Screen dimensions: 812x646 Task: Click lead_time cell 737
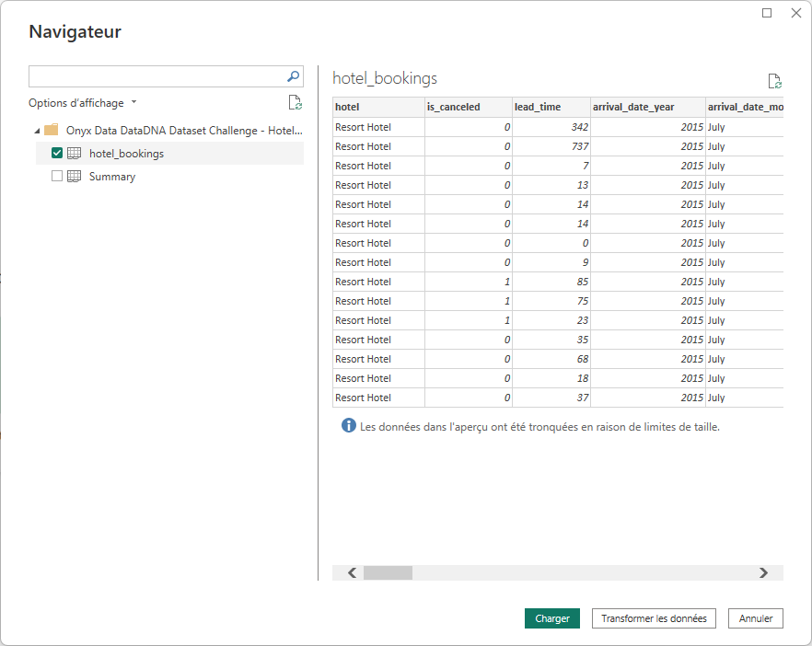[551, 146]
